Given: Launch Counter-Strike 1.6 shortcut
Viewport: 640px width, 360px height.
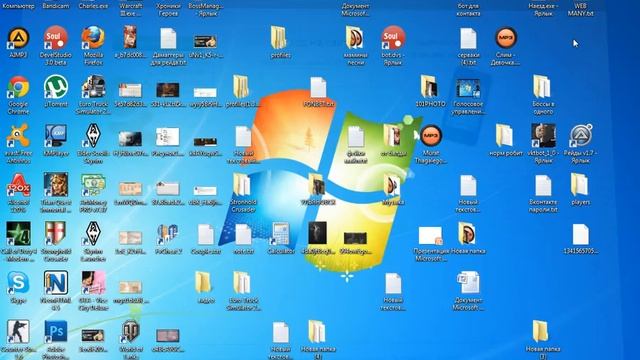Looking at the screenshot, I should (18, 332).
